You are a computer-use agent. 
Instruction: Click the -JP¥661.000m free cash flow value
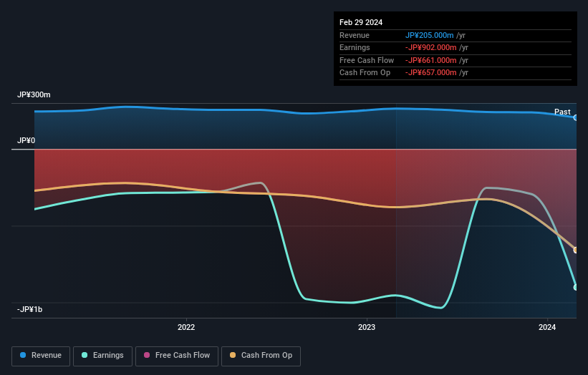coord(431,60)
